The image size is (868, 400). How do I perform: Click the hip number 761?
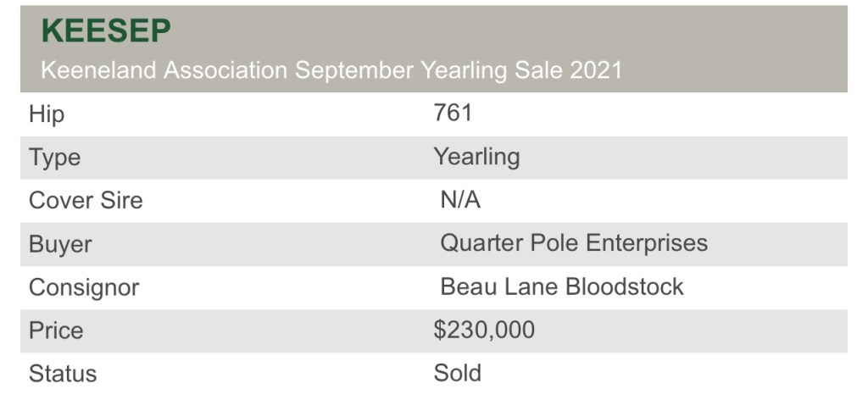coord(453,113)
